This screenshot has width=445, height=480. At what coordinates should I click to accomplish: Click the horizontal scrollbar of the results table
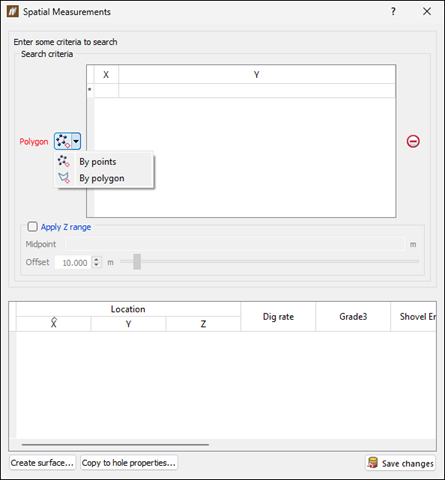pyautogui.click(x=115, y=444)
